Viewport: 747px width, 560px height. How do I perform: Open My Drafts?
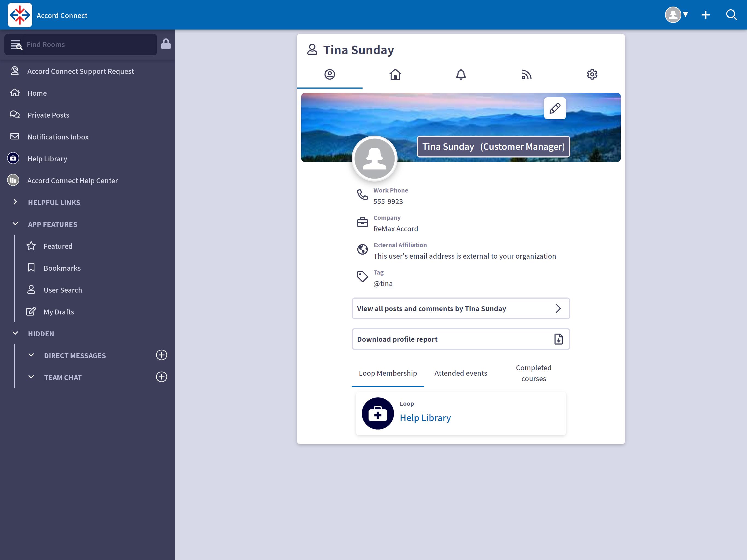click(59, 312)
